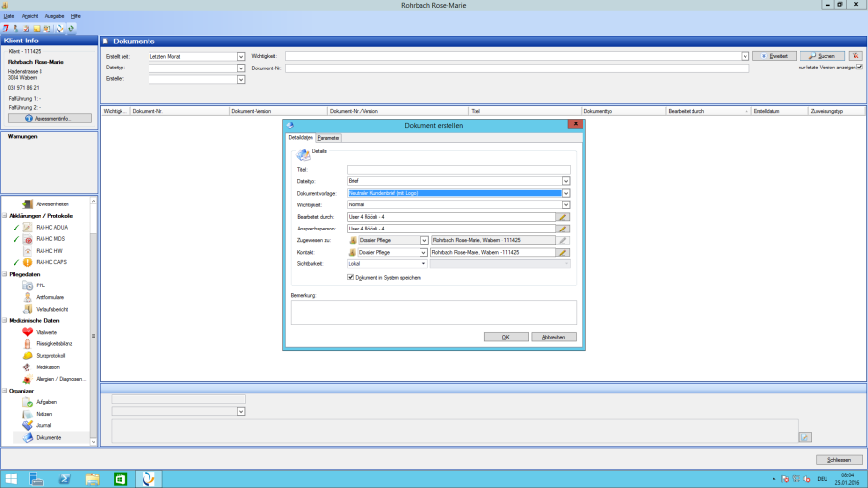The width and height of the screenshot is (868, 488).
Task: Open Vitalwerte heart icon in sidebar
Action: tap(28, 332)
